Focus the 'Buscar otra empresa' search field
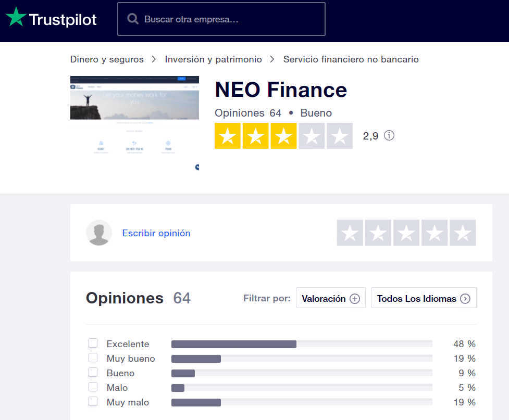This screenshot has height=420, width=509. (x=221, y=19)
